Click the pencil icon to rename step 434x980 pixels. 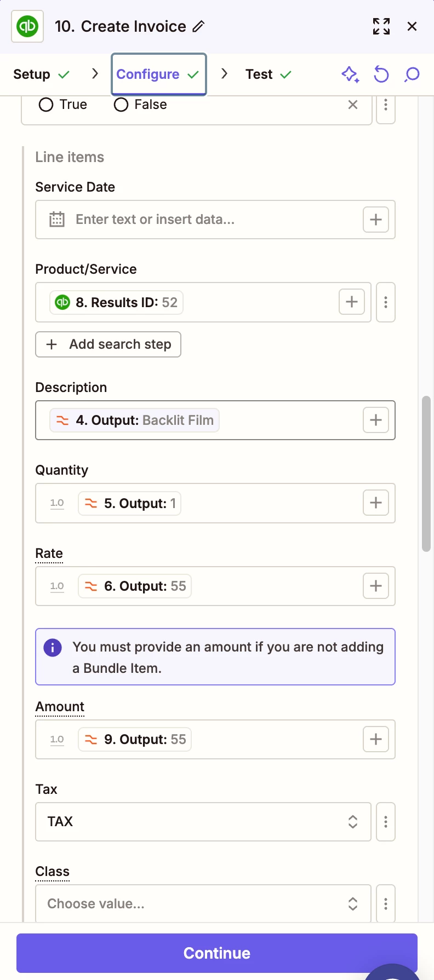click(199, 26)
